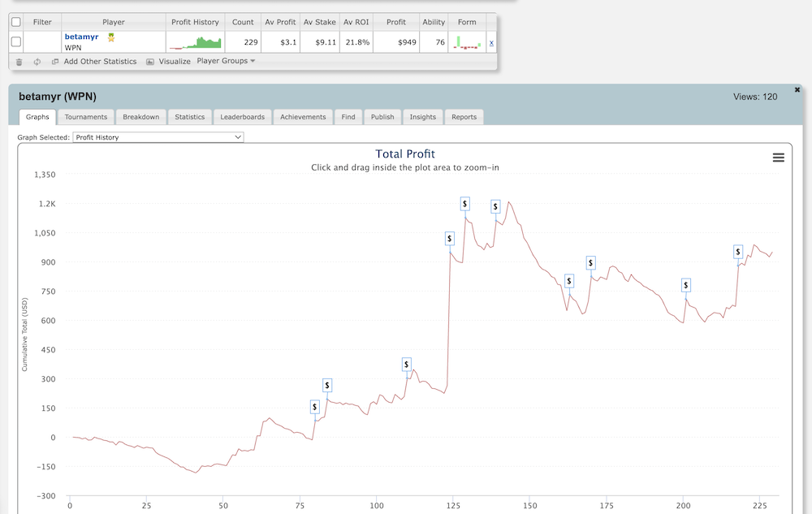Check the betamyr row checkbox
Viewport: 812px width, 514px height.
[16, 42]
